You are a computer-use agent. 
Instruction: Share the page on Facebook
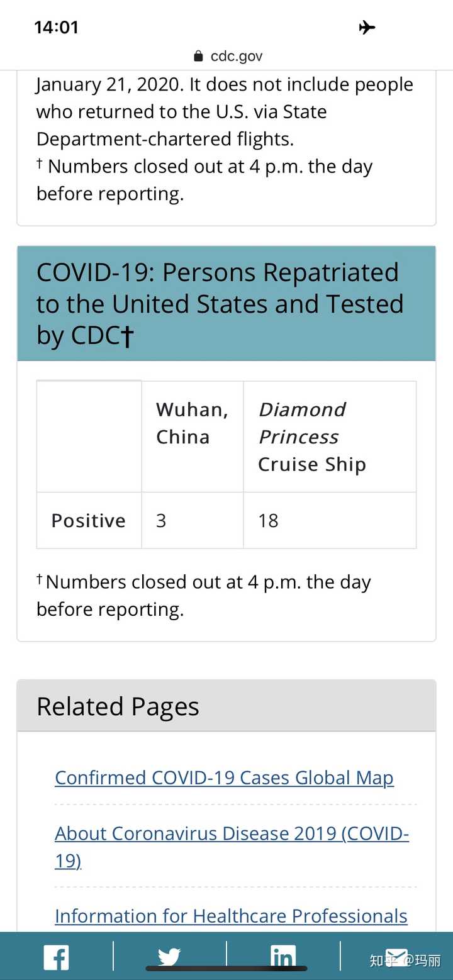(x=56, y=958)
